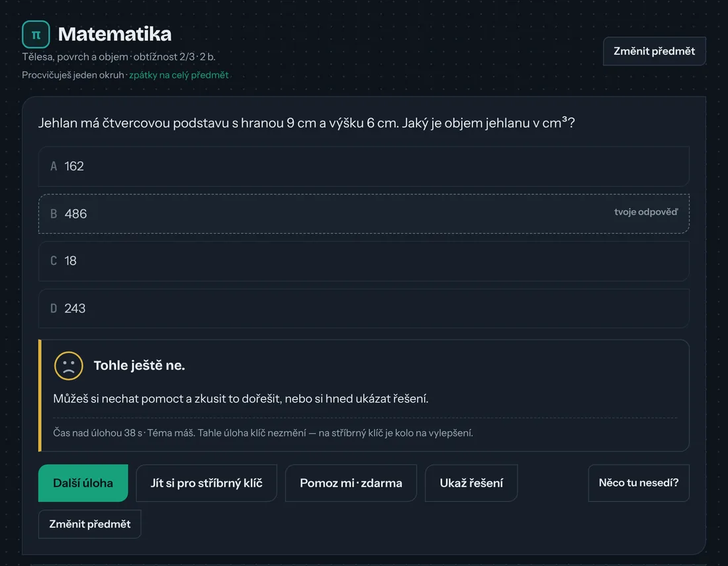The width and height of the screenshot is (728, 566).
Task: Click 'Změnit předmět' below 'Další úloha'
Action: pos(89,524)
